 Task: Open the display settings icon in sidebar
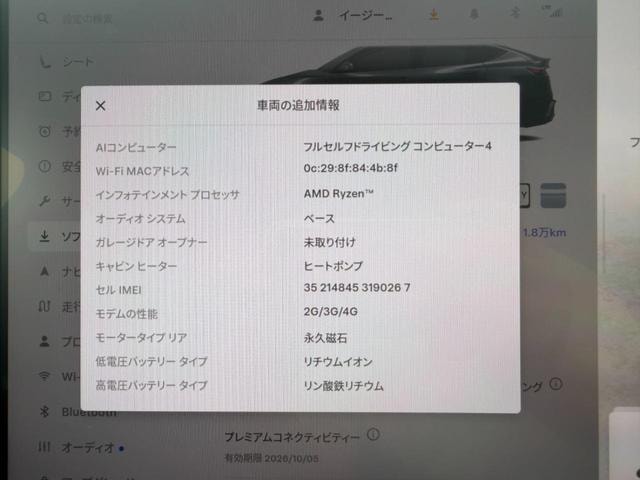(x=44, y=96)
